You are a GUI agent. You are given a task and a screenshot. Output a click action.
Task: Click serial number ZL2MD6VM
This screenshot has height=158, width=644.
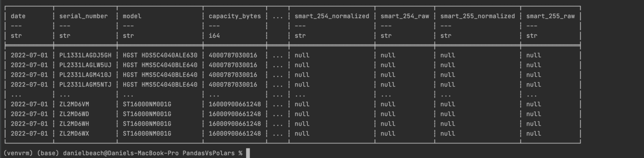(x=74, y=104)
